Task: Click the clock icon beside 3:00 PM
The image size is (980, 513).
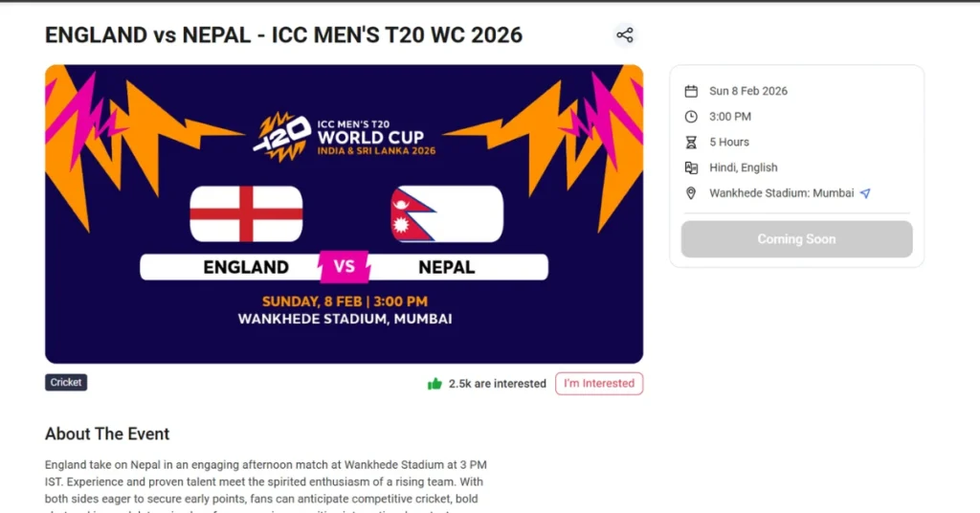Action: 691,117
